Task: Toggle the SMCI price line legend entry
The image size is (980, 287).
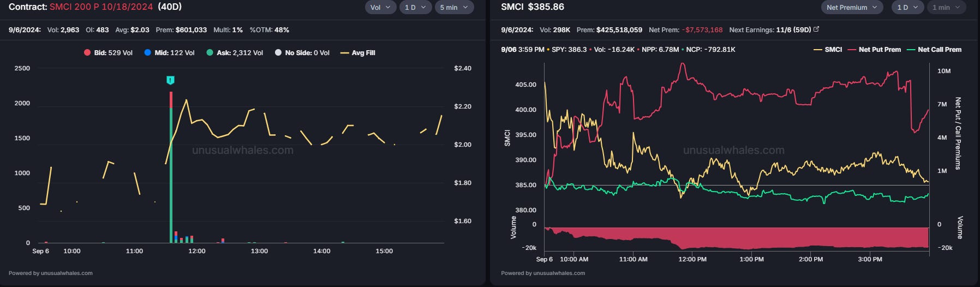Action: tap(828, 50)
